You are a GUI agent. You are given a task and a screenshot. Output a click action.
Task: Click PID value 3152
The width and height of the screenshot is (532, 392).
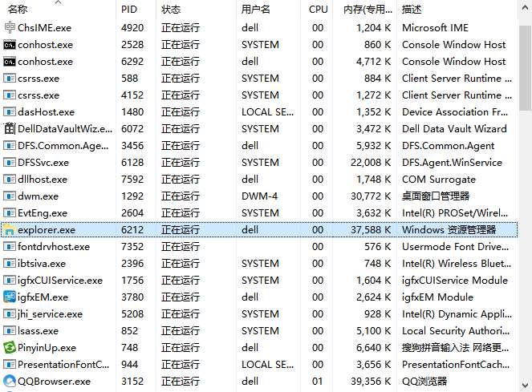point(132,382)
